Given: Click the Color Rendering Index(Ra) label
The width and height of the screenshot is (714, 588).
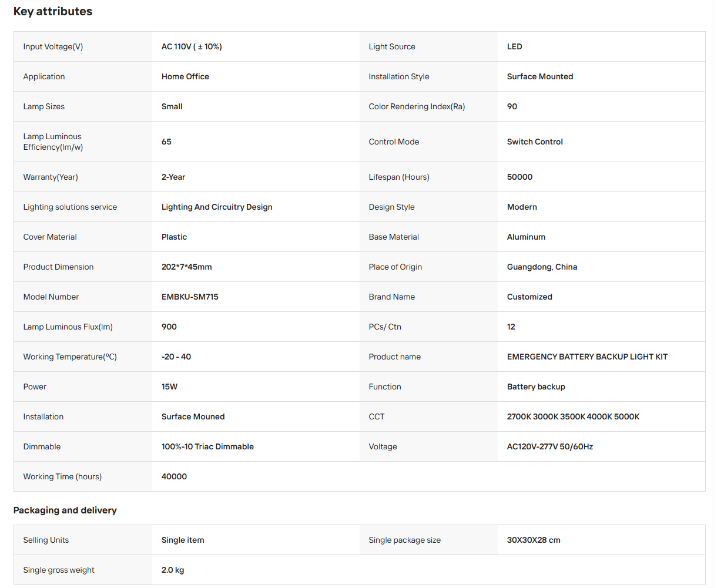Looking at the screenshot, I should tap(417, 106).
